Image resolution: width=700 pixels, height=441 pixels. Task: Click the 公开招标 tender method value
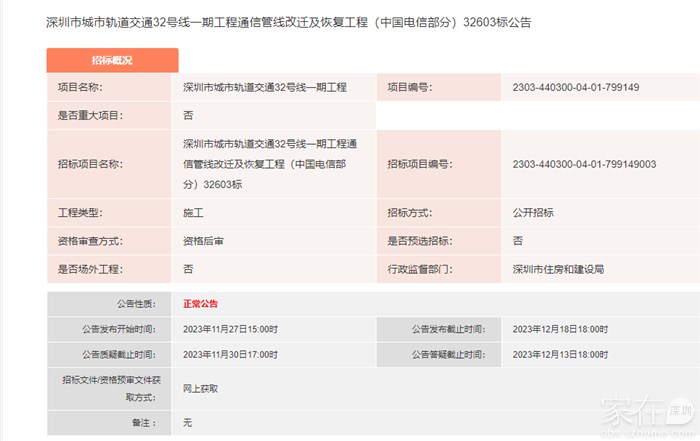tap(533, 213)
